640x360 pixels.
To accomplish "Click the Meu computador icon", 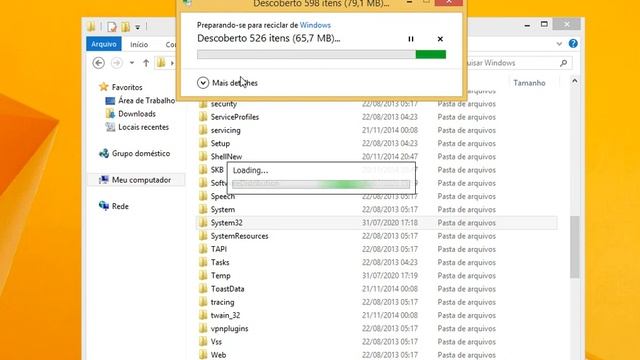I will pos(104,180).
